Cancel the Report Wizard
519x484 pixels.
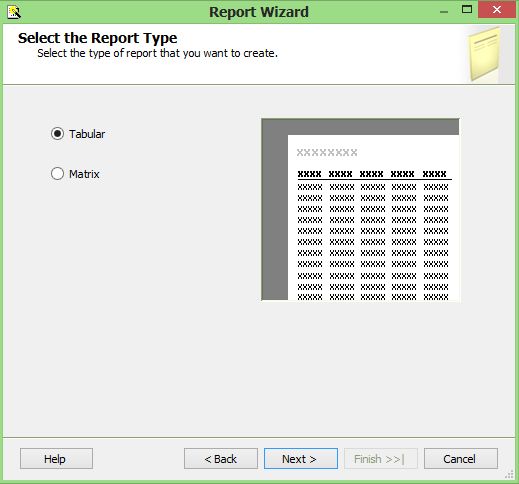pos(461,459)
